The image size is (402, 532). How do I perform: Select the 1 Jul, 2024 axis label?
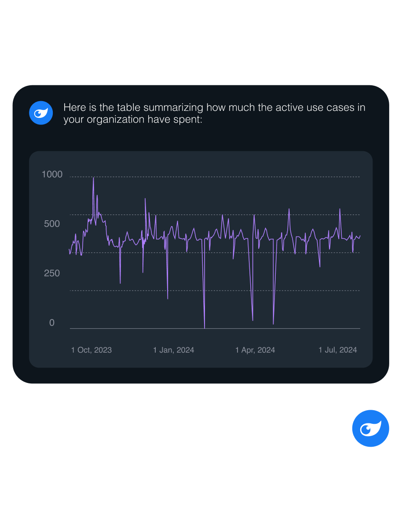coord(338,350)
